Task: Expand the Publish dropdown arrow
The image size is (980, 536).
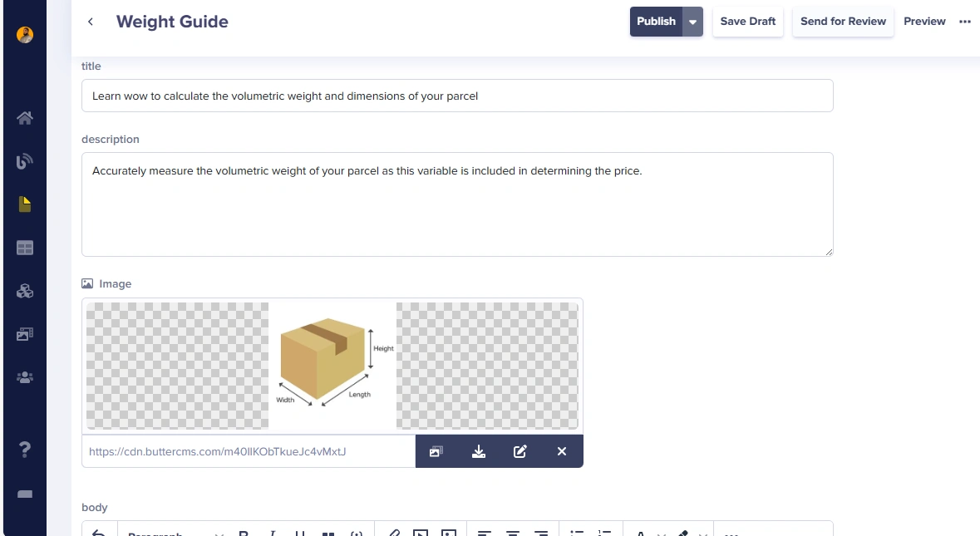Action: [692, 22]
